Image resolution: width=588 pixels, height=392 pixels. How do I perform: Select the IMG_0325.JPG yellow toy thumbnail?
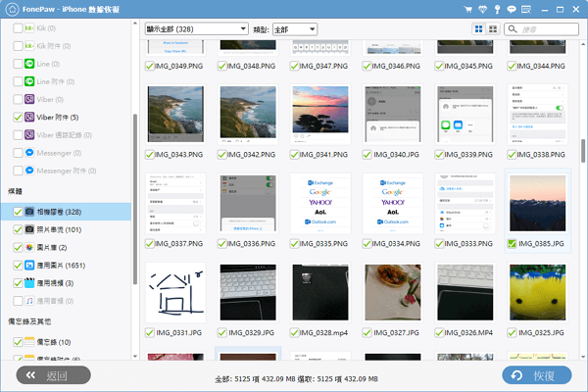tap(537, 292)
